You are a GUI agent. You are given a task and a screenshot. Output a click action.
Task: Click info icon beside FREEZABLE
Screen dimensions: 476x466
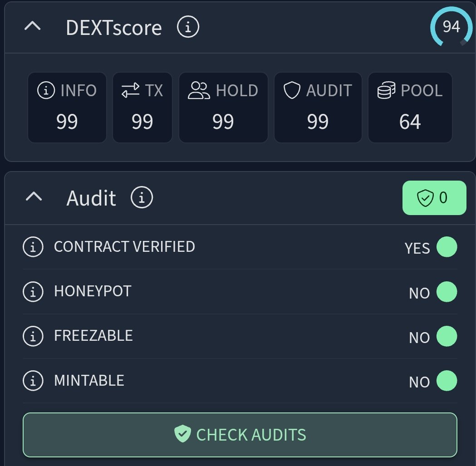[x=33, y=336]
